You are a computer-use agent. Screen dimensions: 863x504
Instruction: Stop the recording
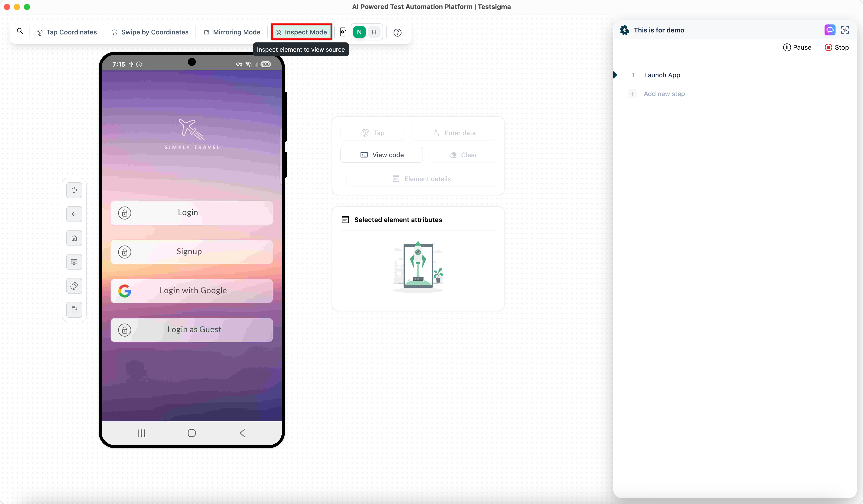coord(837,48)
